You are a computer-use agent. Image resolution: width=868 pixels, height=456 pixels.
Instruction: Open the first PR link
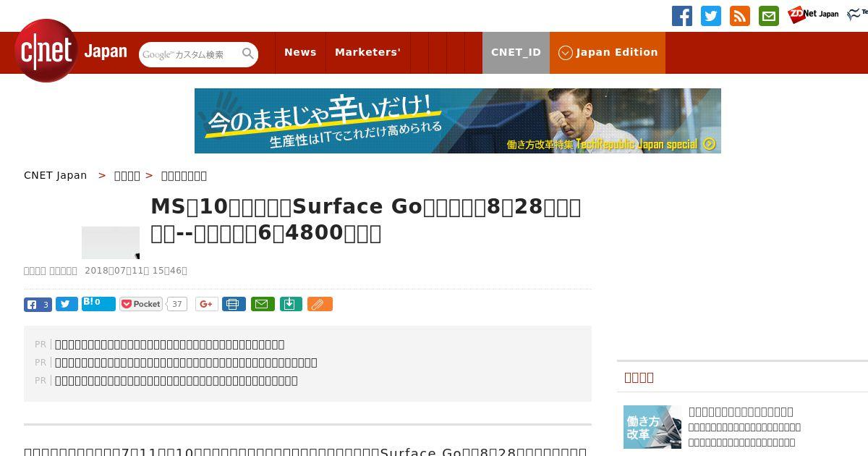(x=170, y=345)
